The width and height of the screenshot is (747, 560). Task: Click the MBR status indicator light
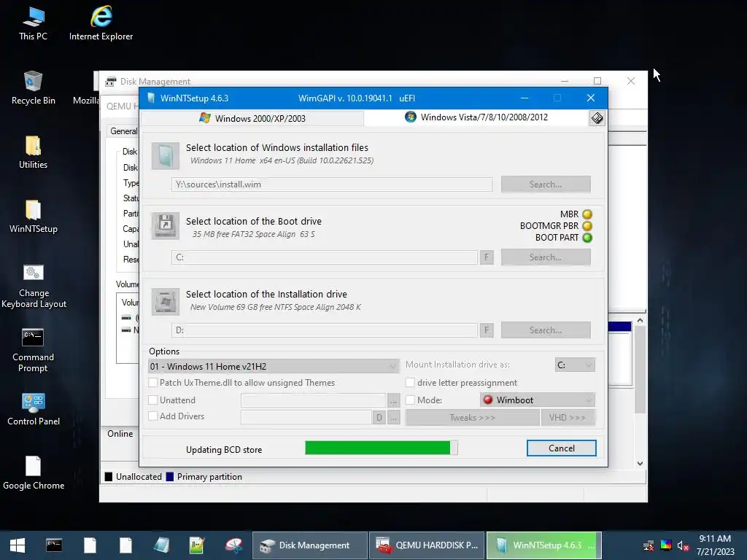point(587,214)
